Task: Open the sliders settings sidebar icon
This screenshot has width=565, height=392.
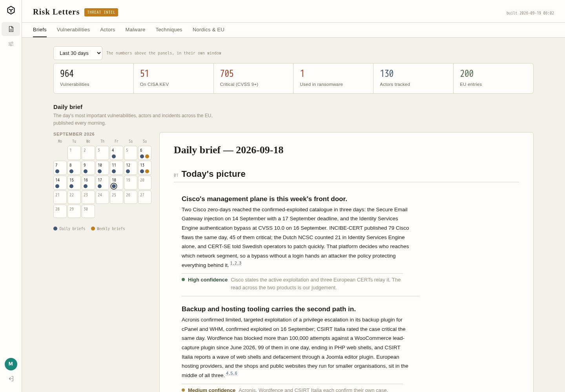Action: pyautogui.click(x=11, y=44)
